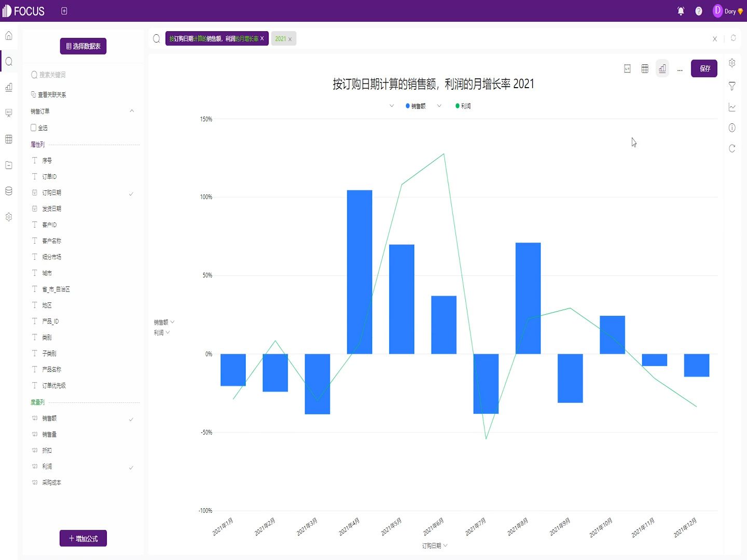The width and height of the screenshot is (747, 560).
Task: Open the home page icon in left sidebar
Action: pyautogui.click(x=9, y=36)
